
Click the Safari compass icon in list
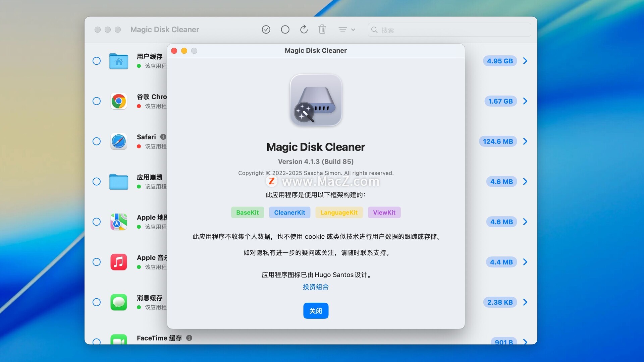click(119, 141)
